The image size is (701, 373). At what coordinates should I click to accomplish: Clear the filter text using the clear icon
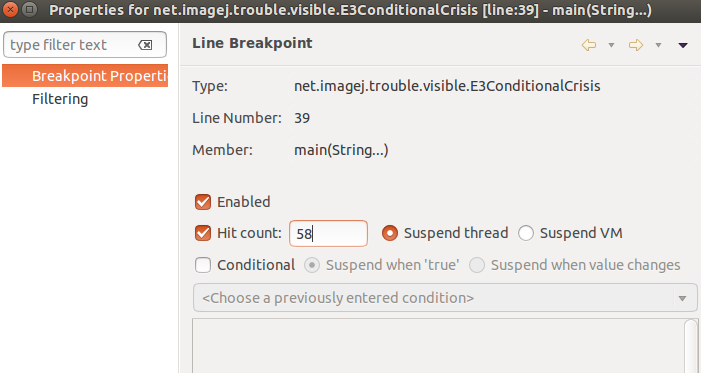click(x=145, y=45)
